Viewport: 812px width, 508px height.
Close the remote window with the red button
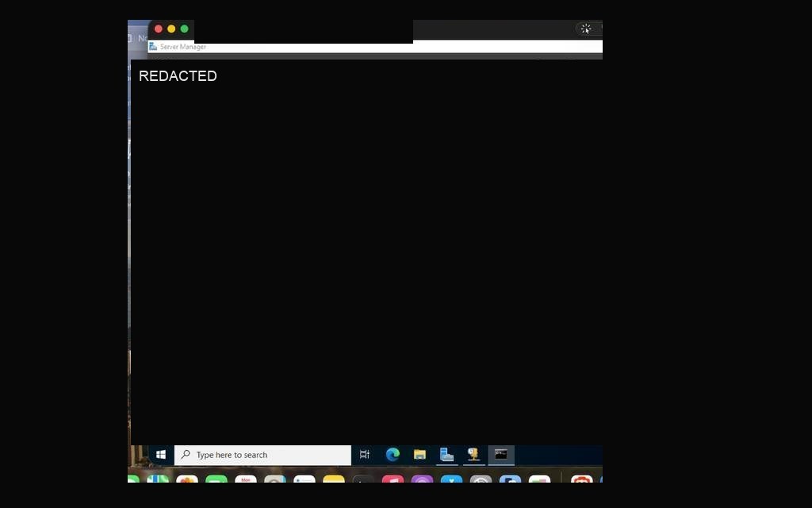[159, 29]
